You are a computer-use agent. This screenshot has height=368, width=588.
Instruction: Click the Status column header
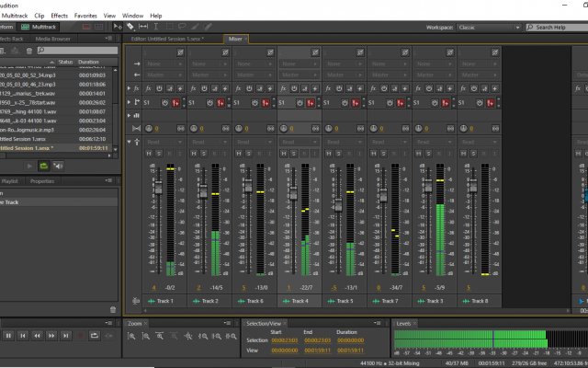coord(65,62)
